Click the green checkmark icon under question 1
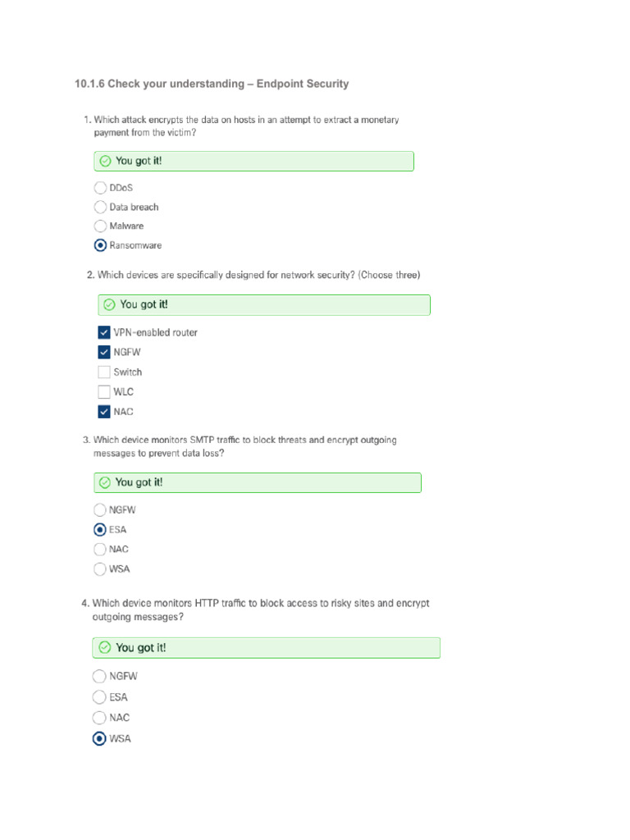 coord(105,161)
